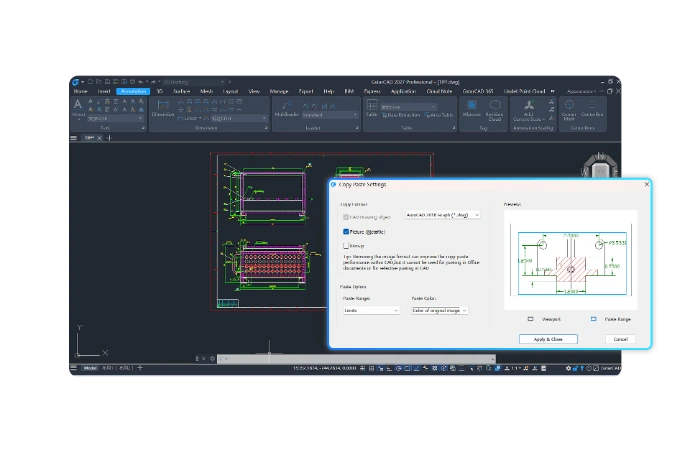Screen dimensions: 690x453
Task: Open the Multileader Standard style dropdown
Action: pos(330,115)
